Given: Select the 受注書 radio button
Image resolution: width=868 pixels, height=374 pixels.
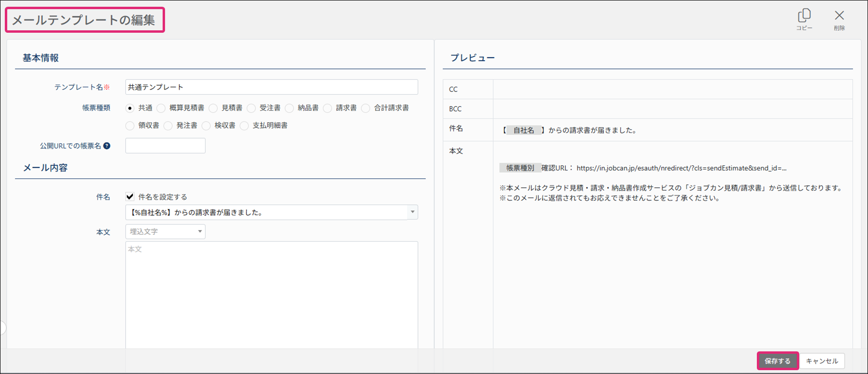Looking at the screenshot, I should click(x=251, y=108).
